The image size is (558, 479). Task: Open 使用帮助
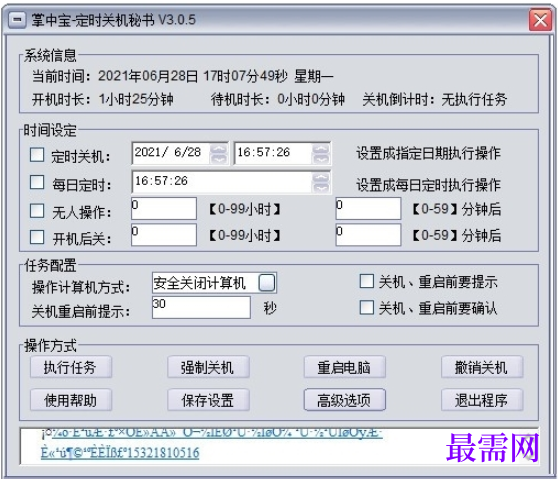click(71, 400)
